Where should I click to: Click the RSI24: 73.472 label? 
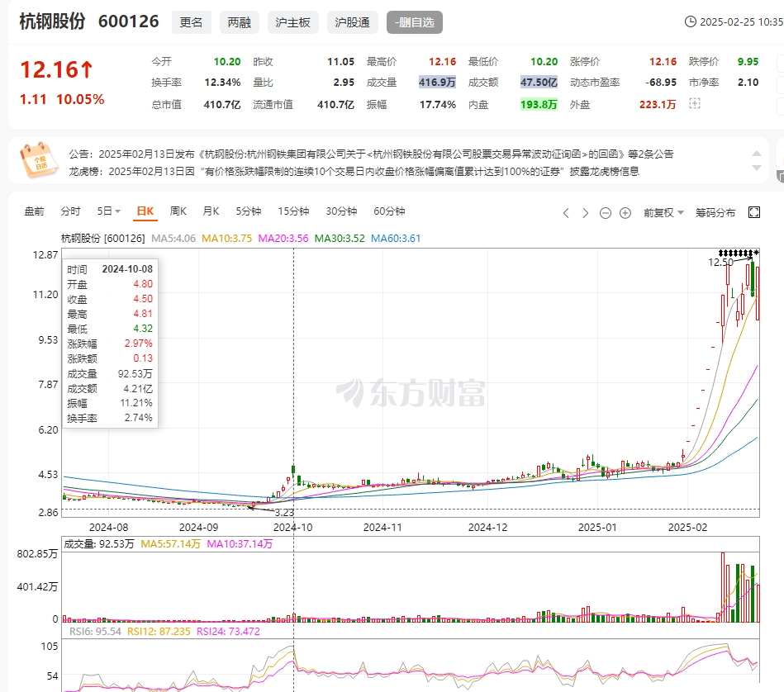point(228,632)
